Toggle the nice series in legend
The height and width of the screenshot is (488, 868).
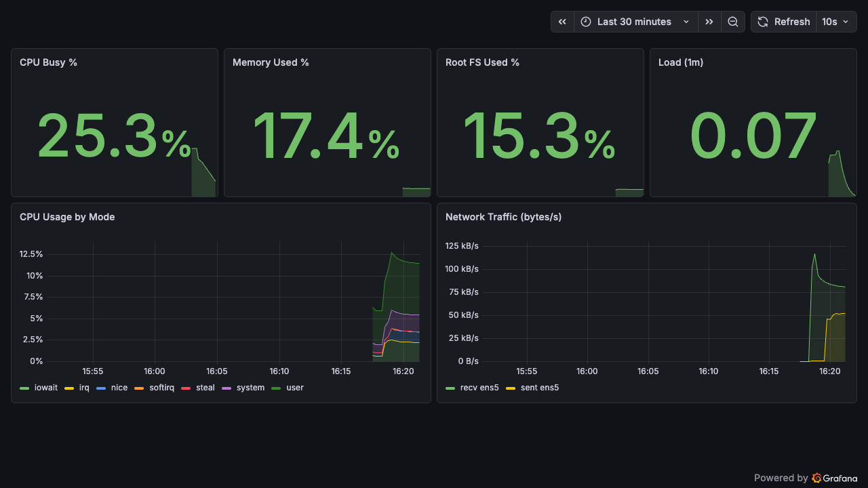(x=119, y=388)
